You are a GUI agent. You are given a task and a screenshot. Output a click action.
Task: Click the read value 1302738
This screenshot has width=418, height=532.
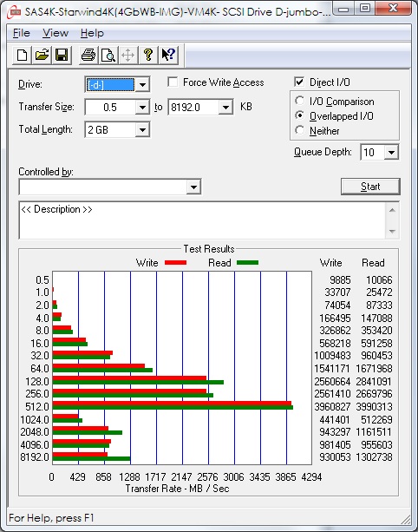(375, 457)
